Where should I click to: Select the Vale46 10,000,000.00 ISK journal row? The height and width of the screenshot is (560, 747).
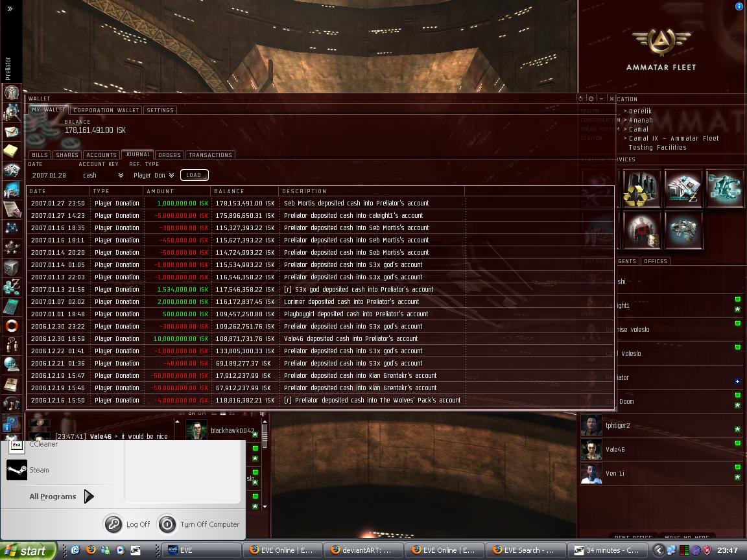320,338
